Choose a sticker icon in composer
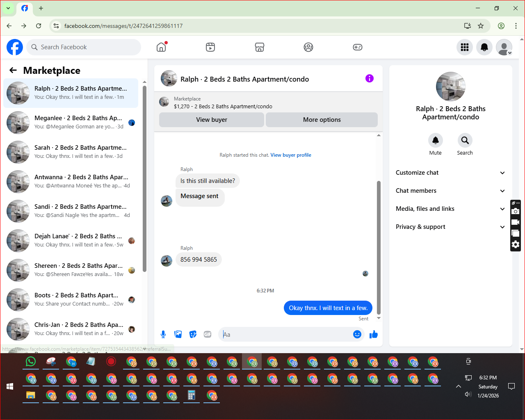This screenshot has height=420, width=525. point(193,334)
